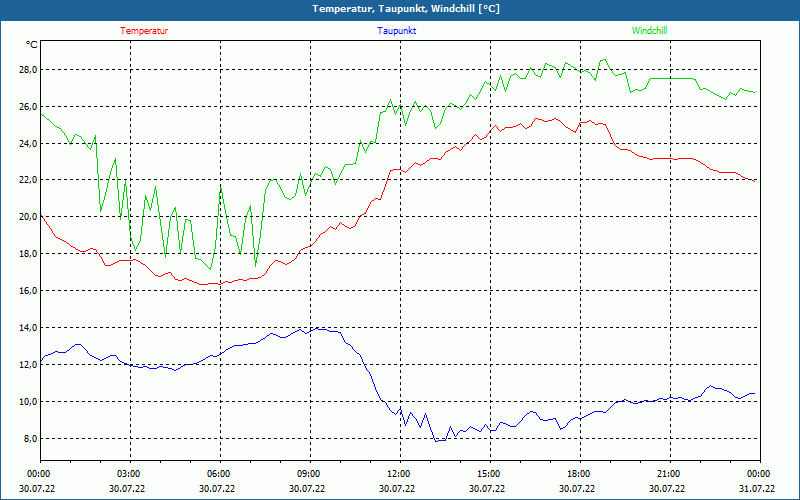Click the 26,0 y-axis value
800x500 pixels.
(x=28, y=107)
